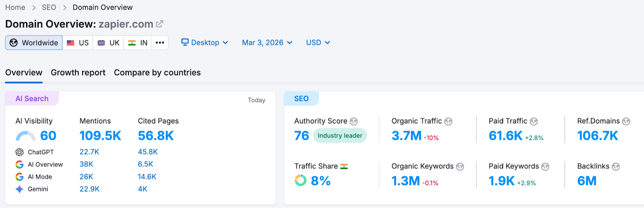This screenshot has width=644, height=208.
Task: Open the USD currency dropdown
Action: pyautogui.click(x=318, y=42)
